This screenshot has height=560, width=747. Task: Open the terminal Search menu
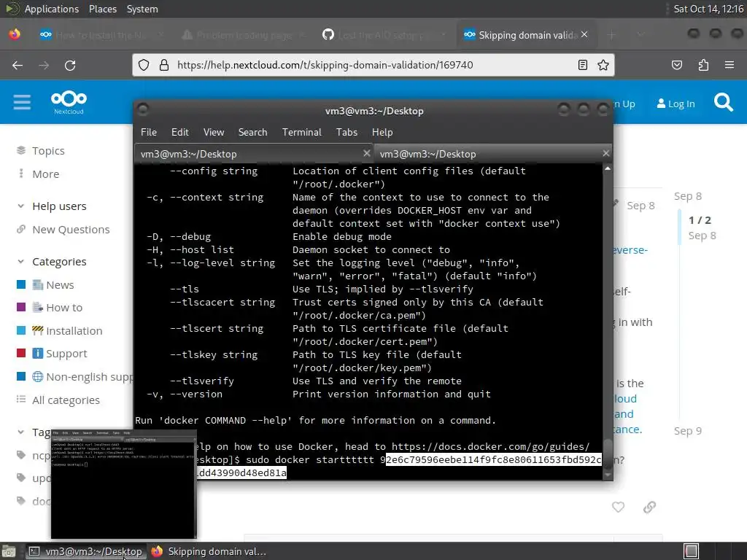252,132
